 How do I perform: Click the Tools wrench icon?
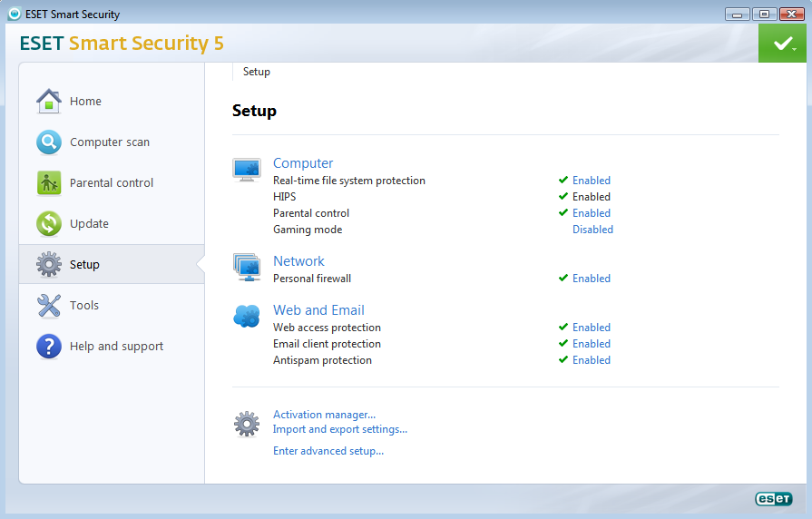point(49,306)
